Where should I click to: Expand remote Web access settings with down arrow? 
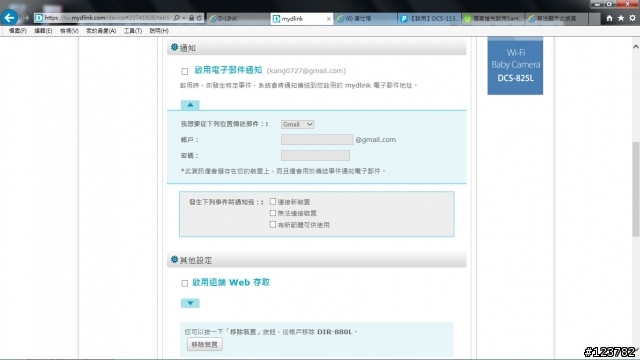point(190,303)
